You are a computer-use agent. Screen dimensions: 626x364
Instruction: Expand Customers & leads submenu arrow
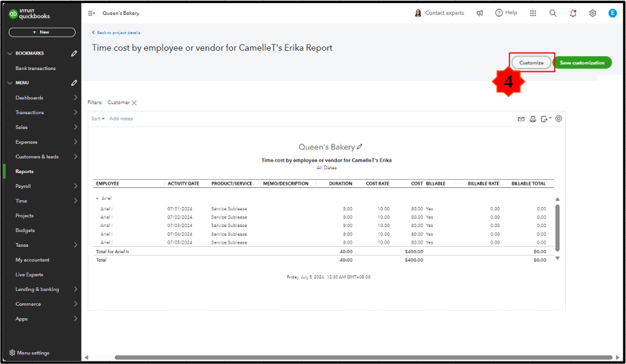pyautogui.click(x=75, y=157)
